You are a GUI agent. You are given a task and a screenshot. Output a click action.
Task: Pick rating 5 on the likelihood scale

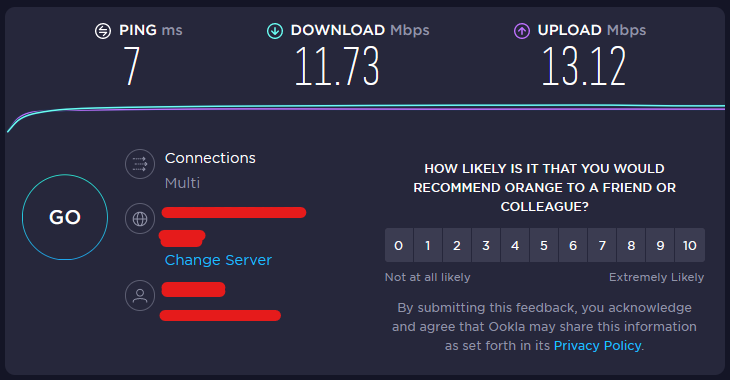544,245
